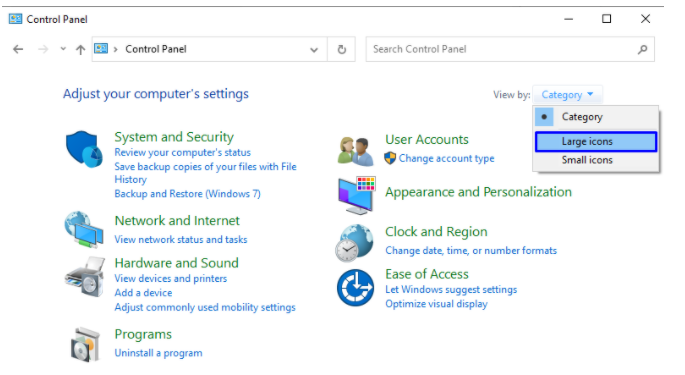Viewport: 685px width, 375px height.
Task: Click Change account type link
Action: point(446,158)
